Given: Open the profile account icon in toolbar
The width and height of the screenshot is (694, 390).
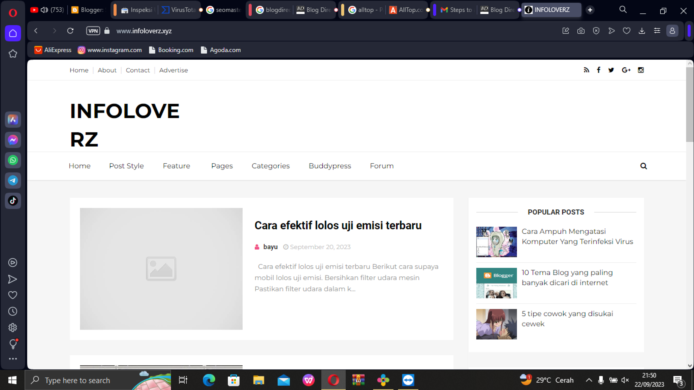Looking at the screenshot, I should (672, 31).
